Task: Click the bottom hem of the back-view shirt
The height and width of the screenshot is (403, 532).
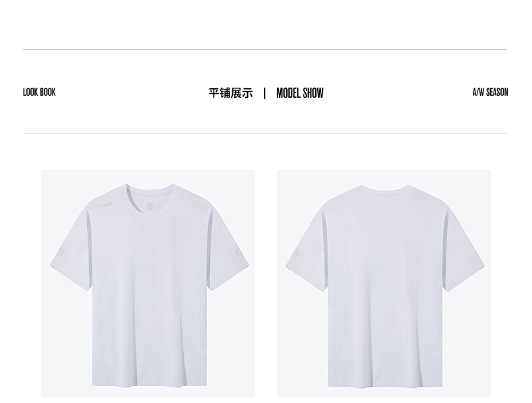Action: pyautogui.click(x=385, y=384)
